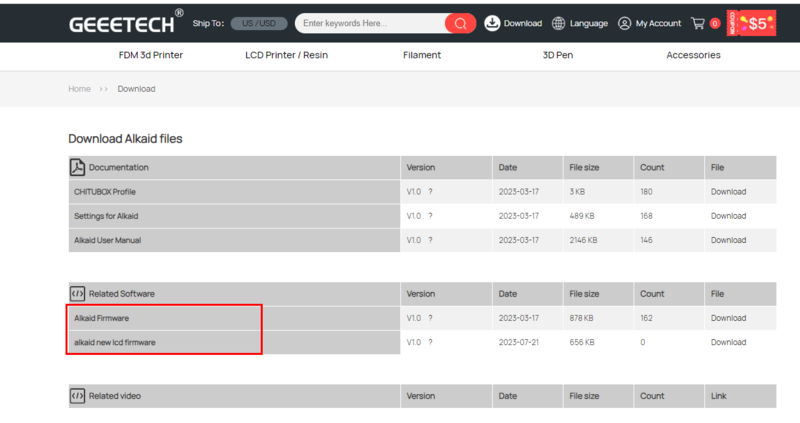
Task: Click the code icon beside Related Software
Action: click(x=78, y=293)
